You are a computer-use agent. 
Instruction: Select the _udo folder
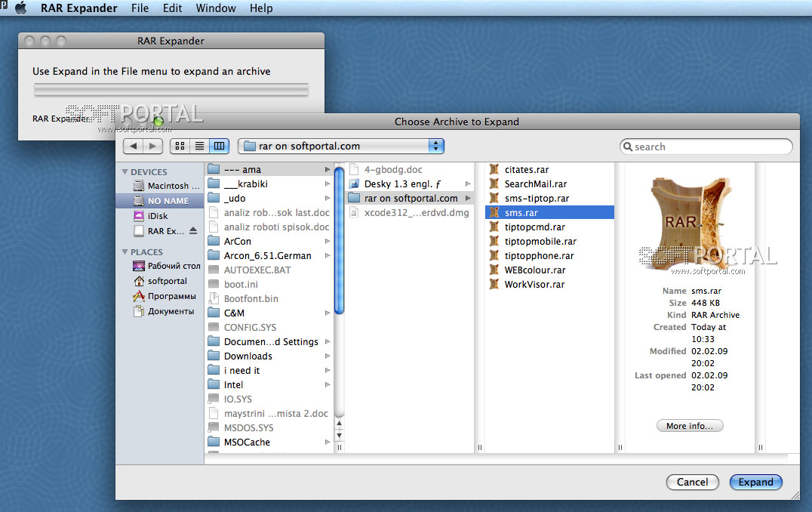[x=269, y=199]
